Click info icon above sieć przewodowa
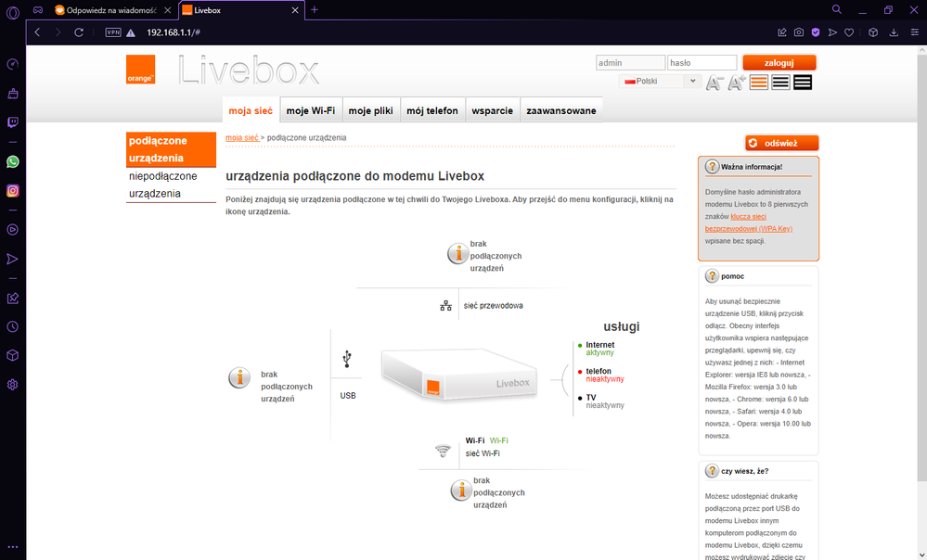The image size is (927, 560). tap(457, 253)
